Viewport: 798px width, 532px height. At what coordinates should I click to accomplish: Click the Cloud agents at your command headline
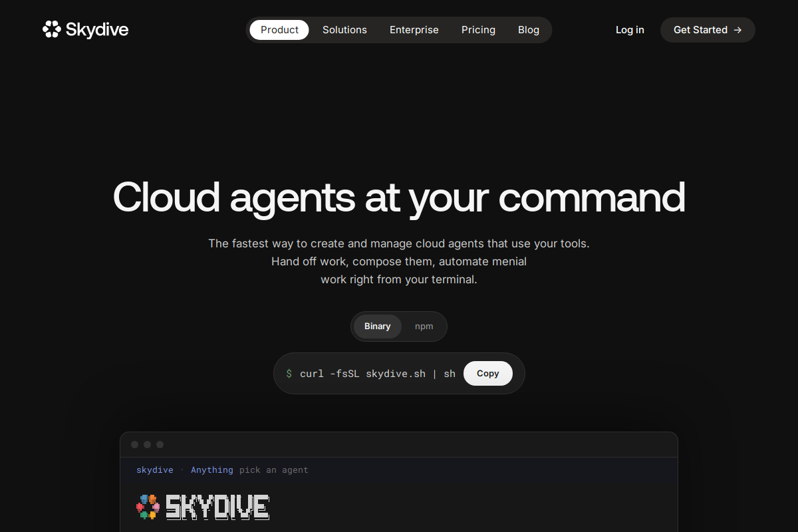pyautogui.click(x=399, y=198)
